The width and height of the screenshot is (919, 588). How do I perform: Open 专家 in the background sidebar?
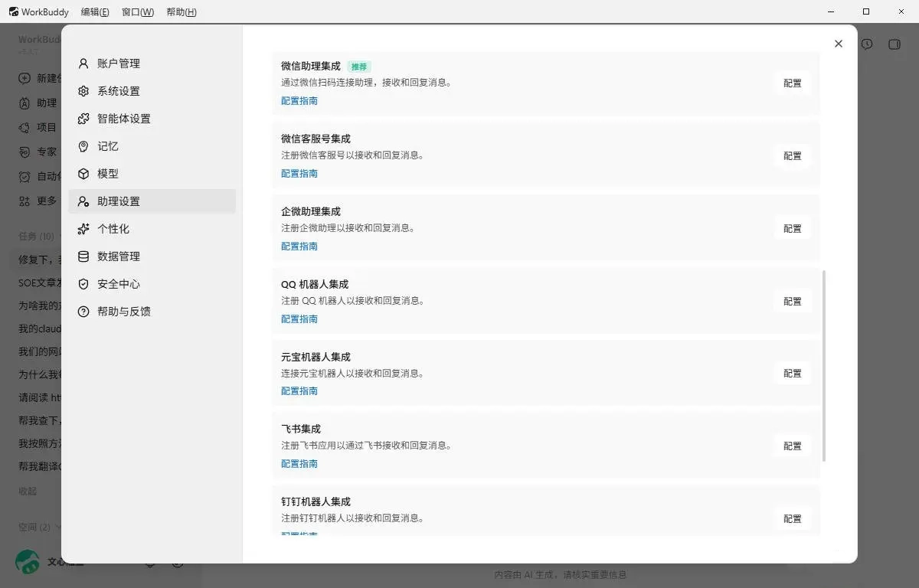point(38,152)
